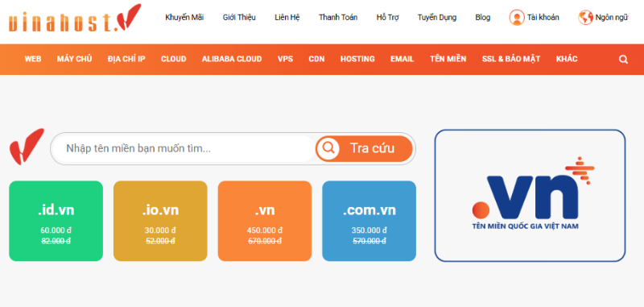The width and height of the screenshot is (644, 307).
Task: Click the .vn national domain banner
Action: [530, 196]
